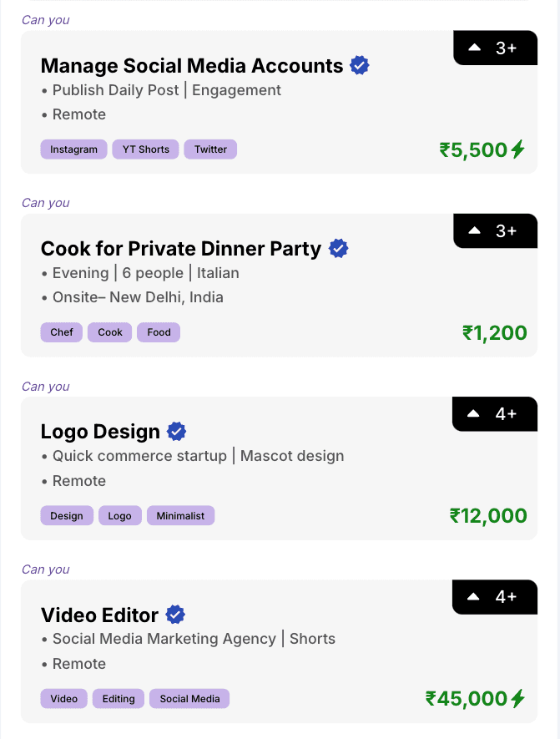
Task: Select the Instagram tag
Action: 74,149
